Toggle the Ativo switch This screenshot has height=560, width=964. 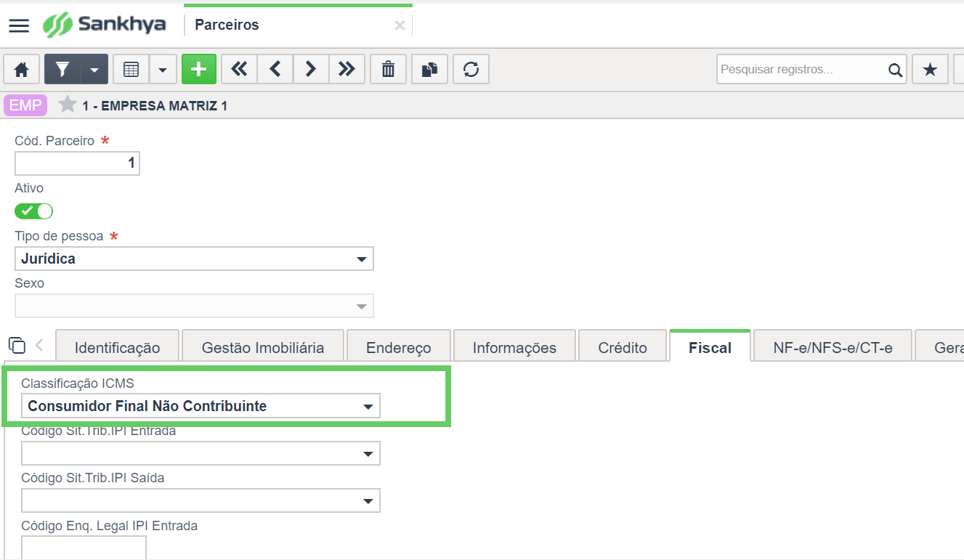(x=34, y=211)
